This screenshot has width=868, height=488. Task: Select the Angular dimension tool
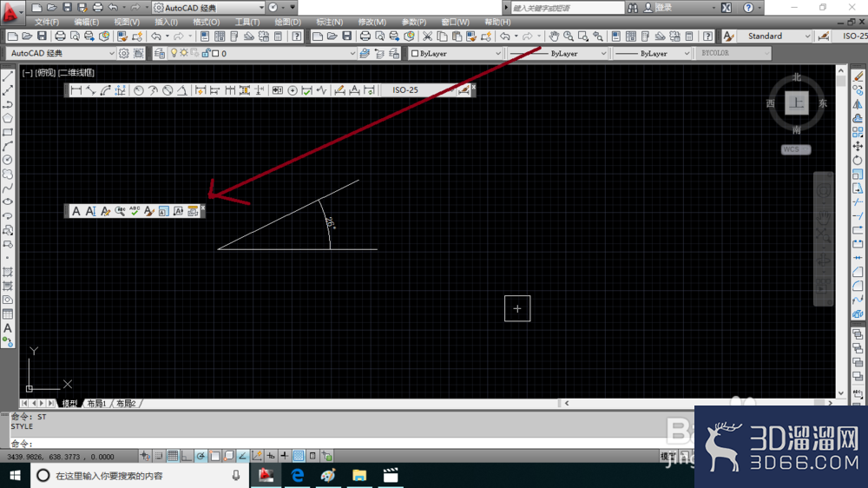181,90
